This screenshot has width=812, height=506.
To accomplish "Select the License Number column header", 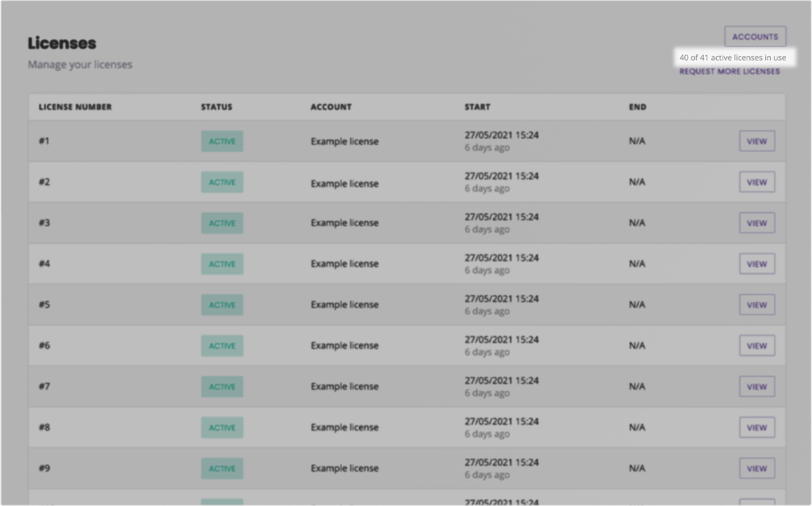I will (x=75, y=107).
